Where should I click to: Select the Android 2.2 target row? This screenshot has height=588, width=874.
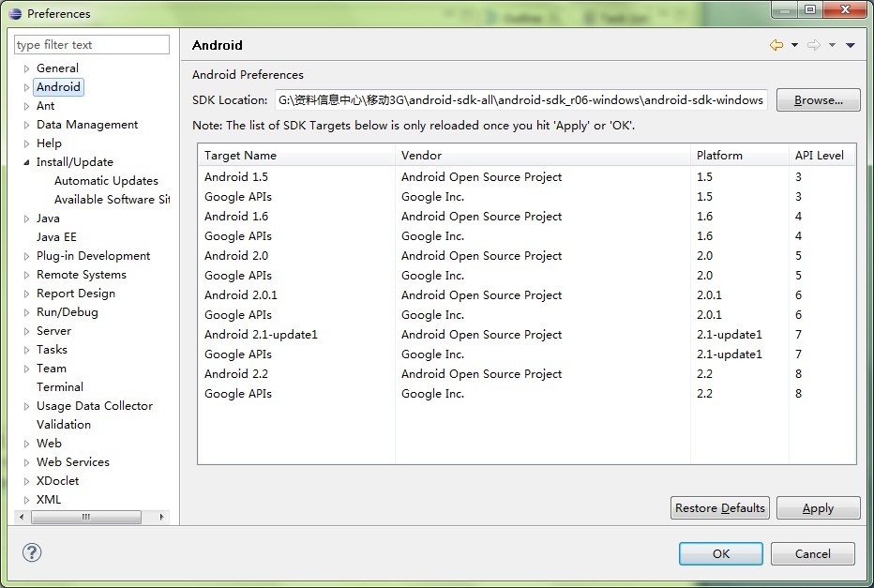point(527,374)
